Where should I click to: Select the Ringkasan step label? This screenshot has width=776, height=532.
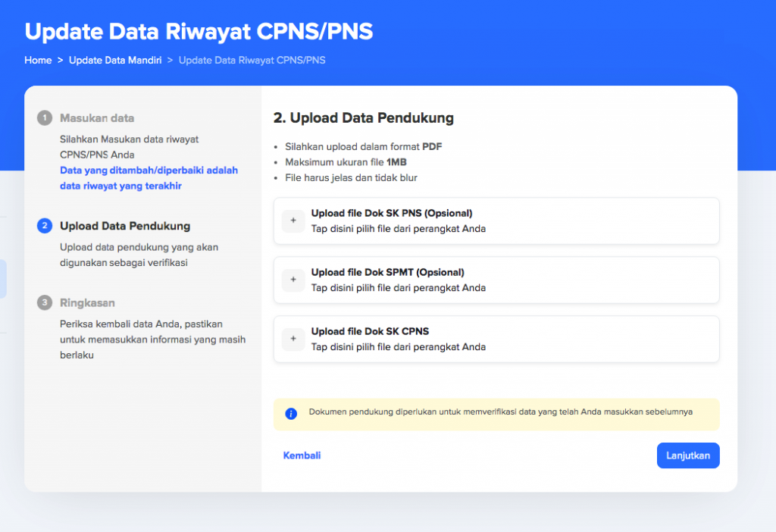click(89, 302)
